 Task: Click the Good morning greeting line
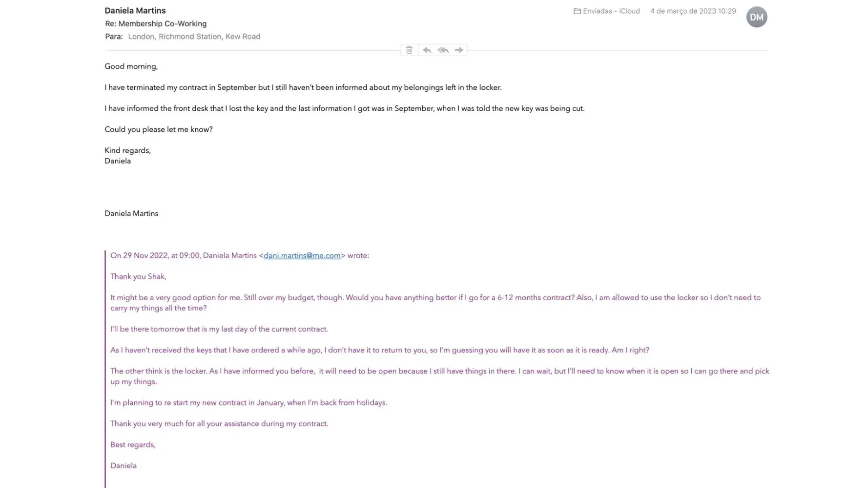click(x=131, y=66)
